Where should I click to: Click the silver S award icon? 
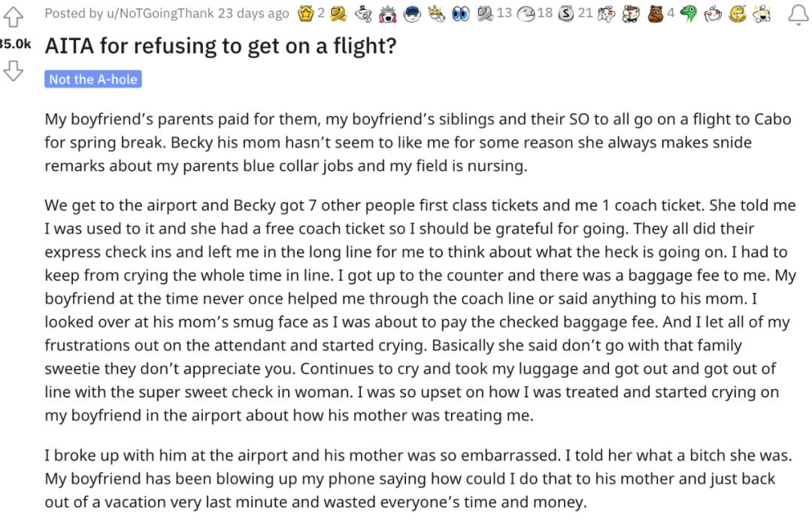(565, 14)
